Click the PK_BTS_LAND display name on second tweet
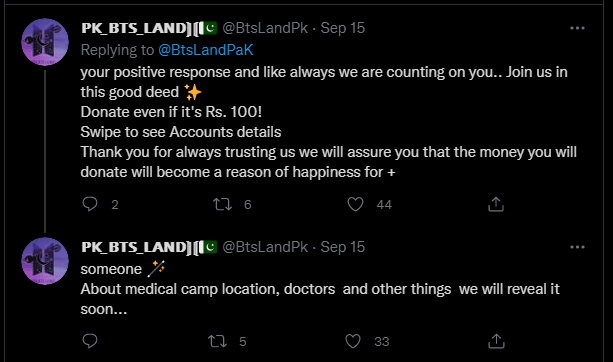The height and width of the screenshot is (362, 613). (149, 247)
